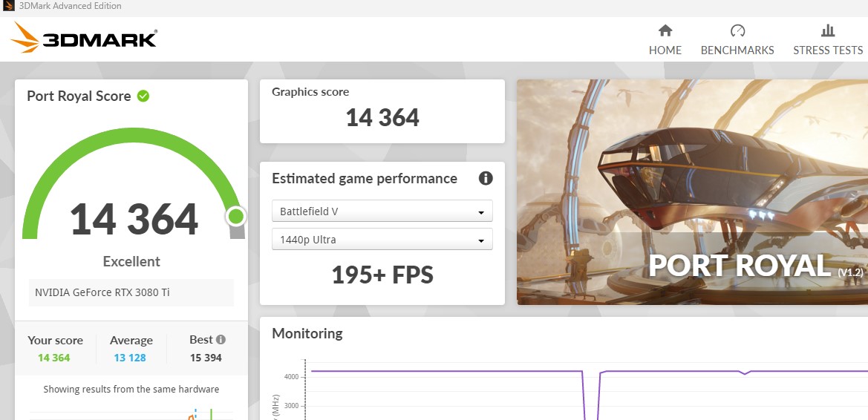The width and height of the screenshot is (868, 420).
Task: Click the Home house icon
Action: (665, 30)
